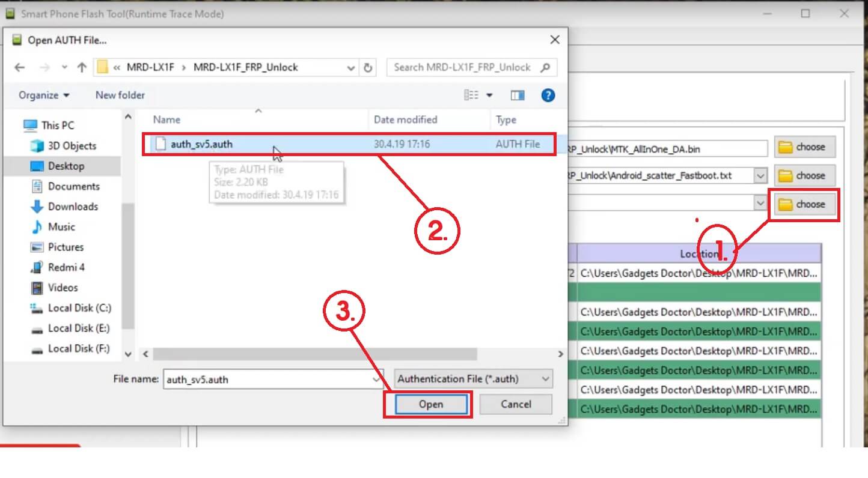Open the address bar history chevron
The width and height of the screenshot is (868, 478).
coord(351,67)
